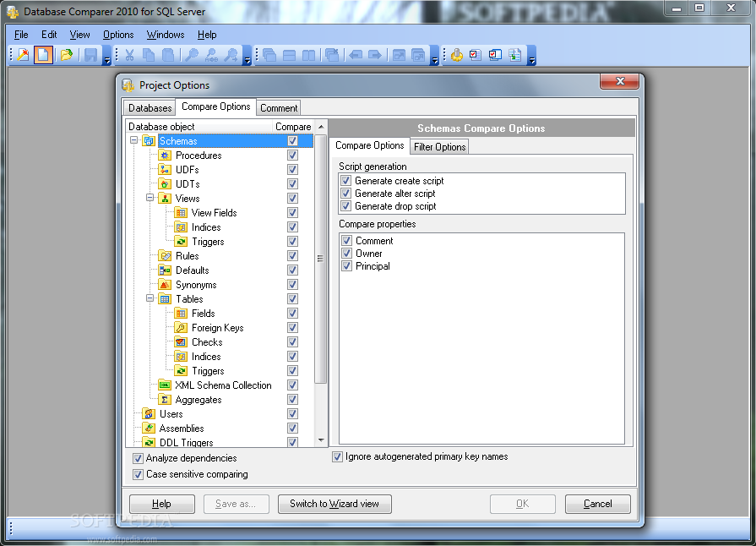Click the new project wizard wand icon

tap(23, 55)
